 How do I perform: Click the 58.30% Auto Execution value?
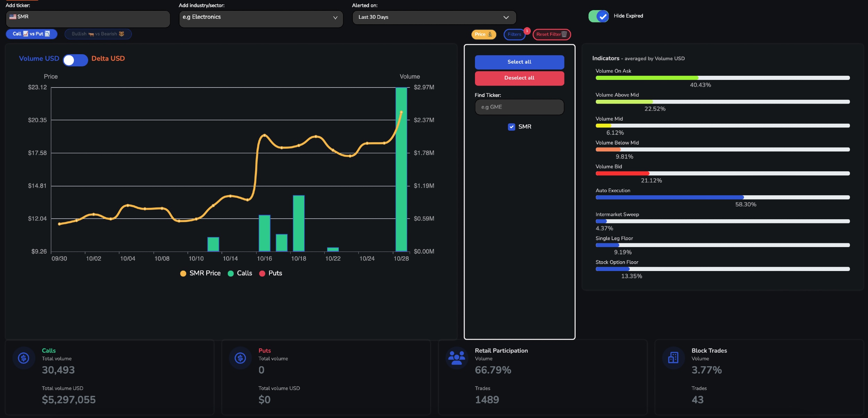745,205
